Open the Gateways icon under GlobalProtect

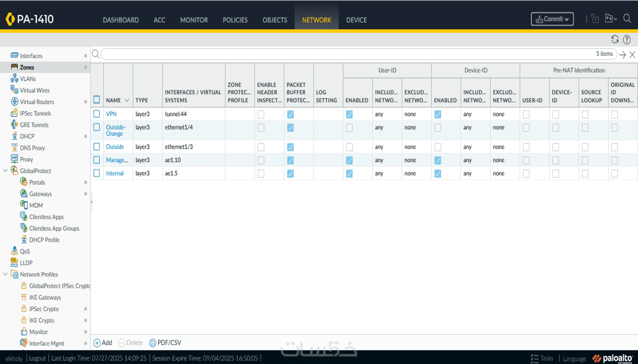tap(24, 194)
